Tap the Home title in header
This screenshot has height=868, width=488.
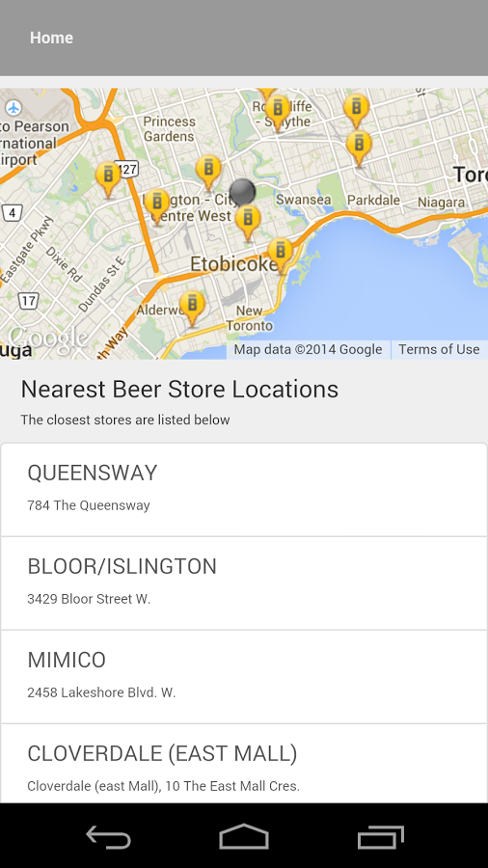[x=51, y=38]
